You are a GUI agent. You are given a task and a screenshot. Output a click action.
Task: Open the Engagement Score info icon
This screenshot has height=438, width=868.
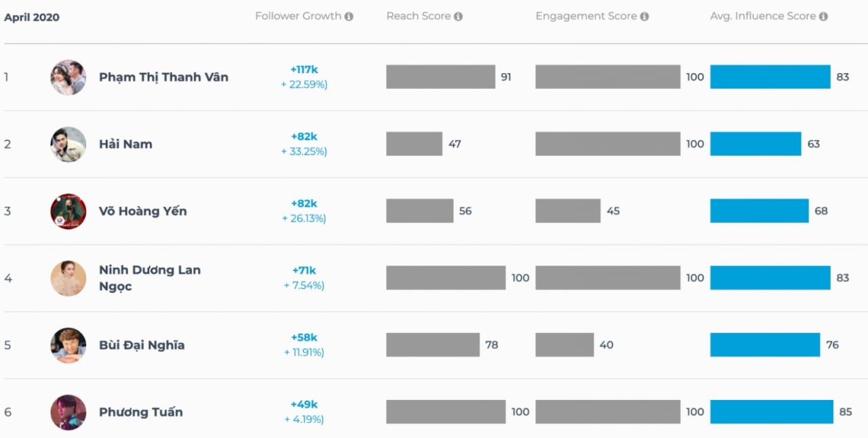click(x=644, y=16)
